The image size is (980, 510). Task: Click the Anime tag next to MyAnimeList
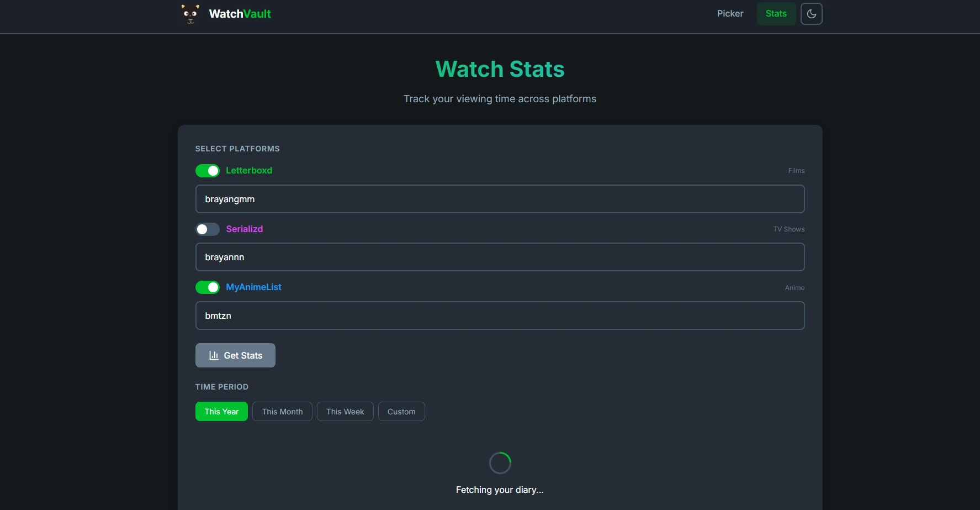coord(795,288)
